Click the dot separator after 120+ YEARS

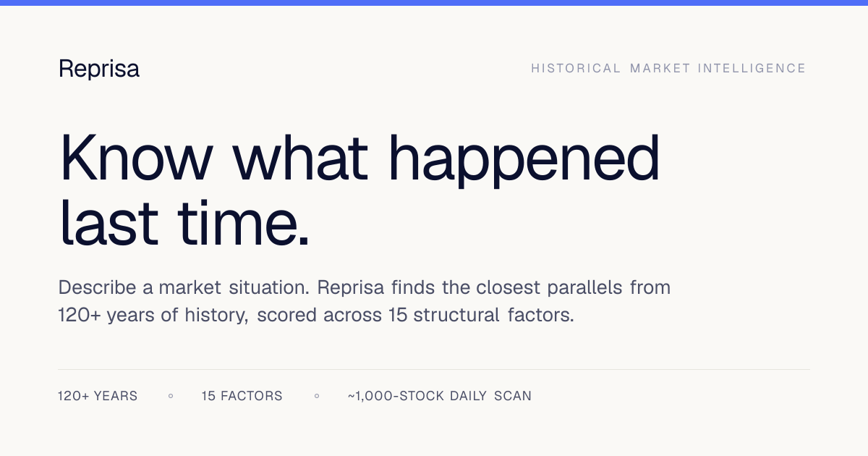click(x=171, y=396)
